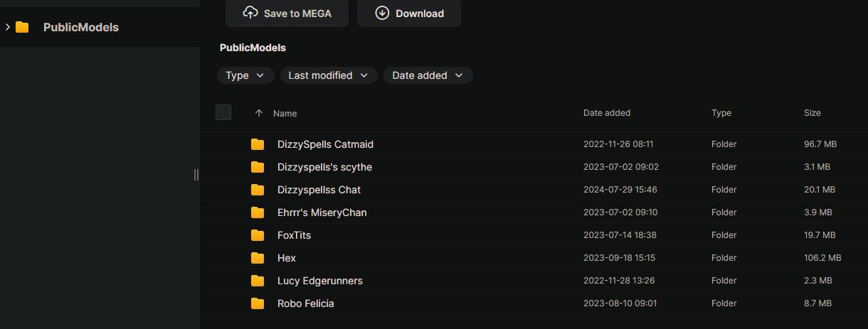This screenshot has height=329, width=868.
Task: Sort the list by Type column header
Action: coord(721,113)
